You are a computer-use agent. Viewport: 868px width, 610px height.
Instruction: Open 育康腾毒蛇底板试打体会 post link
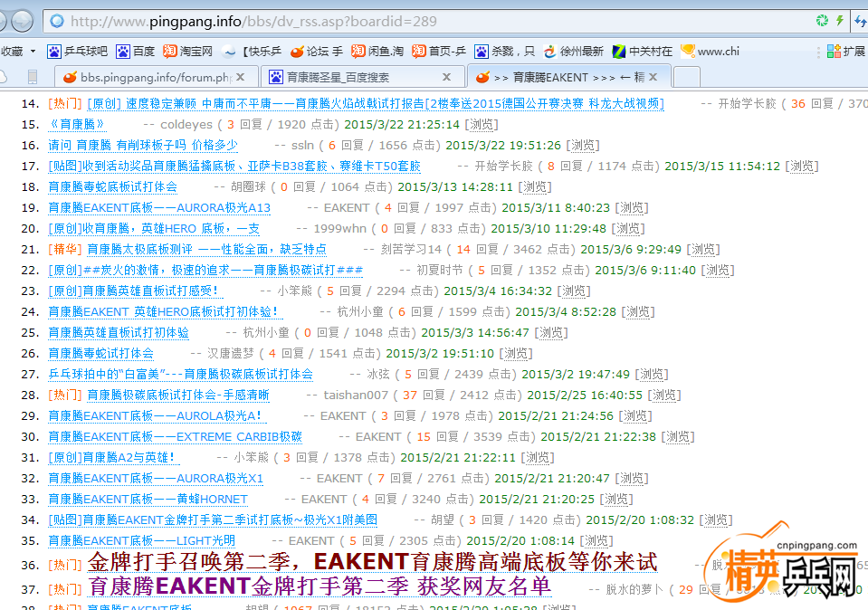112,187
